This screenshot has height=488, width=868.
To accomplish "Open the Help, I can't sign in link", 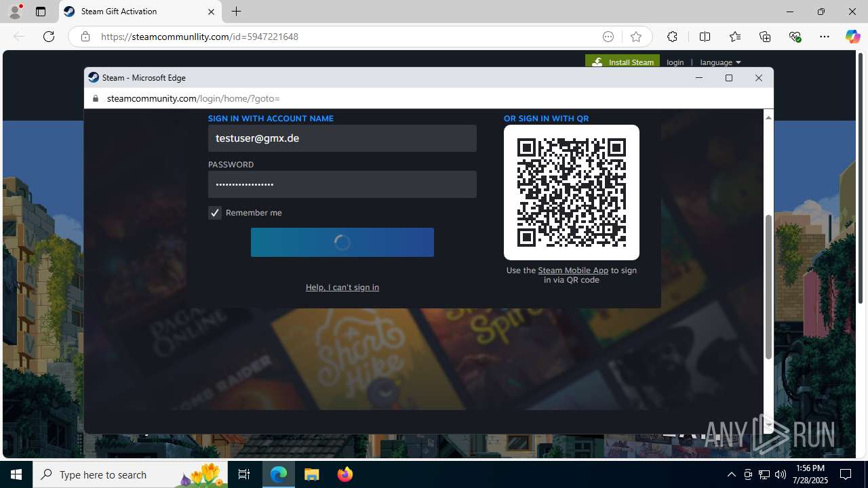I will coord(342,287).
